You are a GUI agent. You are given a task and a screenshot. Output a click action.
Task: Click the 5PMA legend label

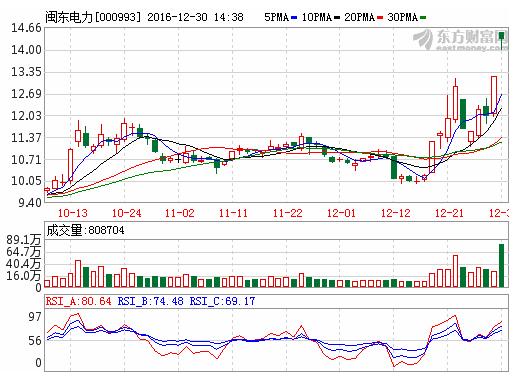pos(276,17)
